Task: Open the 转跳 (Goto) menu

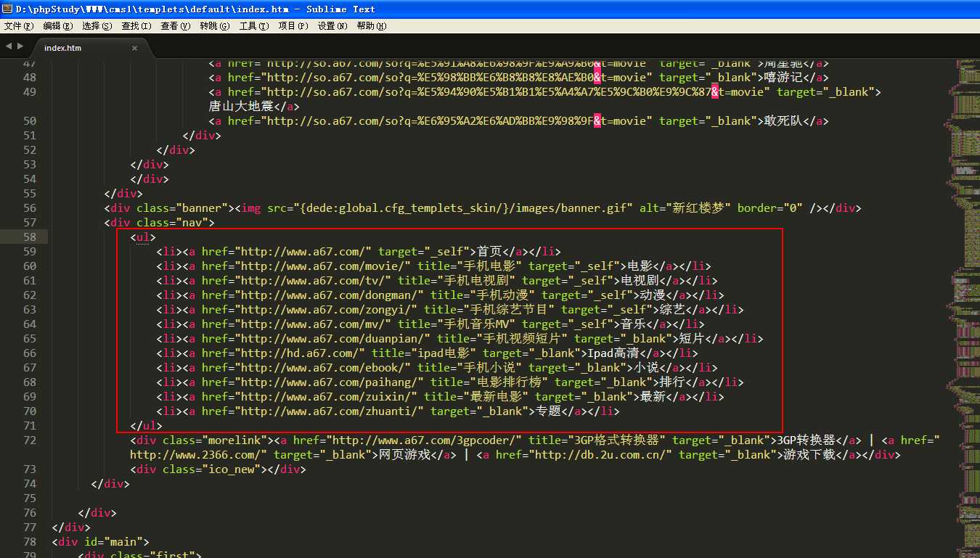Action: pos(215,26)
